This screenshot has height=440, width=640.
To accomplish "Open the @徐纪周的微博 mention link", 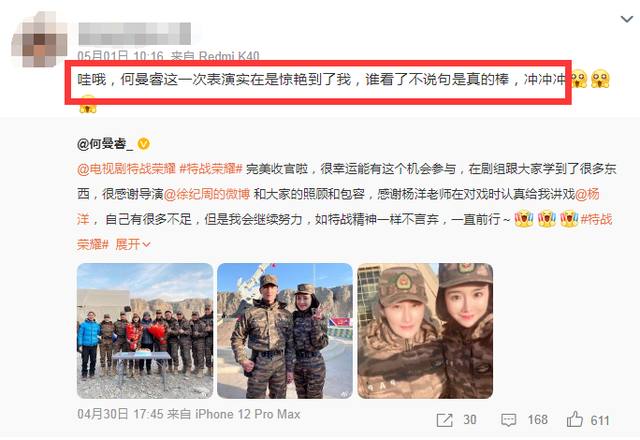I will (x=207, y=194).
